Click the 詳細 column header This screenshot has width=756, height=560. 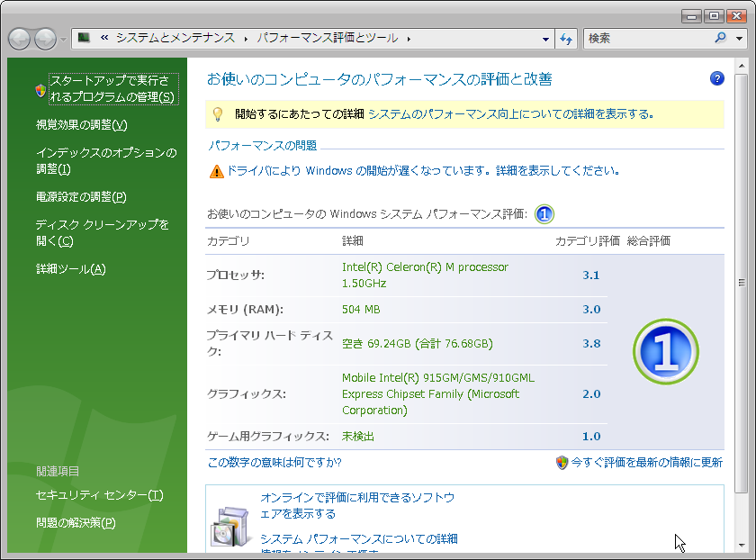353,240
